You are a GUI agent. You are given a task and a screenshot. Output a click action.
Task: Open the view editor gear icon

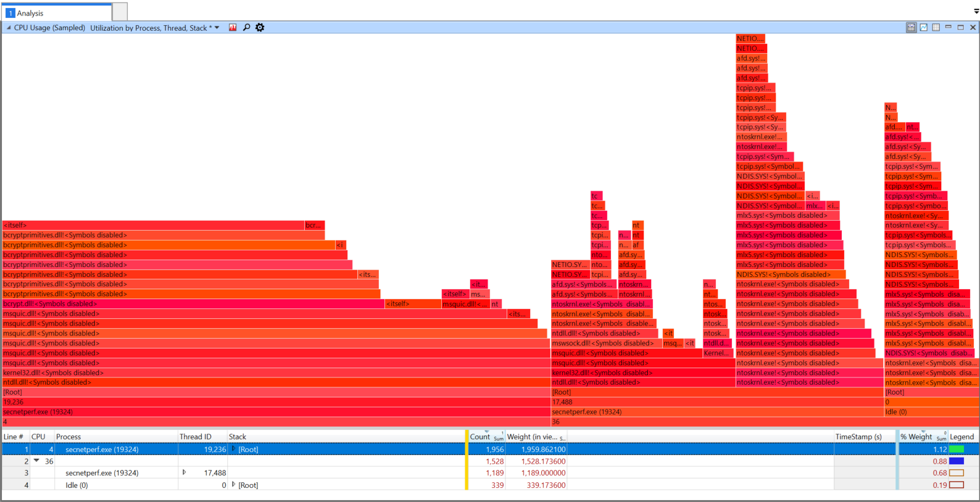click(x=260, y=28)
